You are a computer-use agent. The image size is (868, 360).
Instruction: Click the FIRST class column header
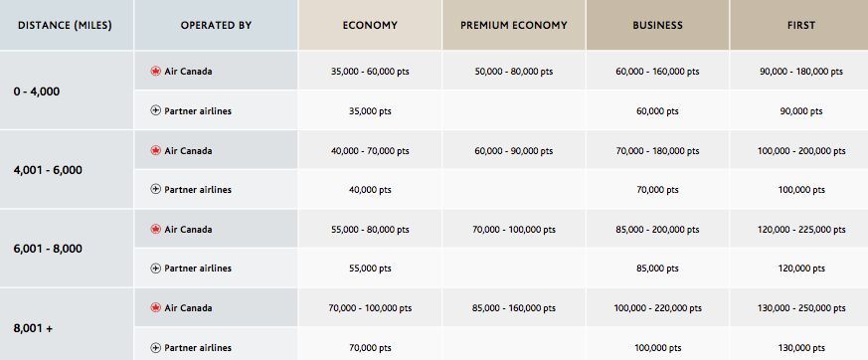pyautogui.click(x=799, y=25)
